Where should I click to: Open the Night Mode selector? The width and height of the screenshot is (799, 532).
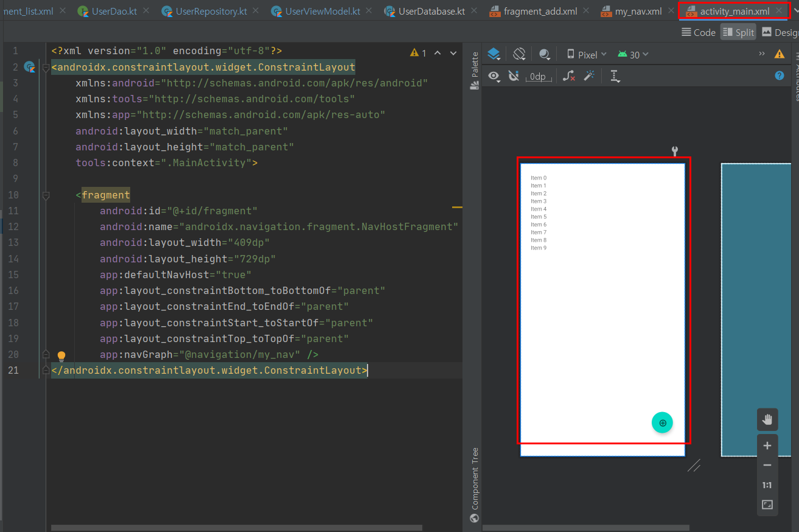point(545,54)
